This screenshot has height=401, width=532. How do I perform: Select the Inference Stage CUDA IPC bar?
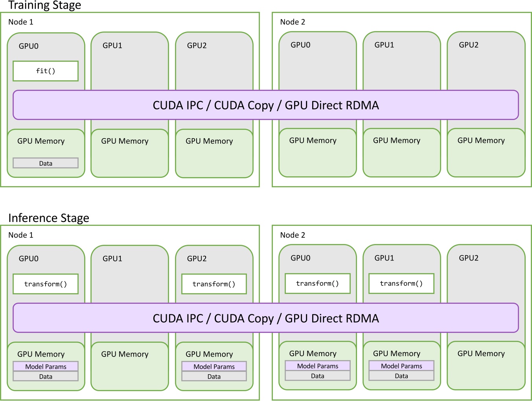(266, 318)
